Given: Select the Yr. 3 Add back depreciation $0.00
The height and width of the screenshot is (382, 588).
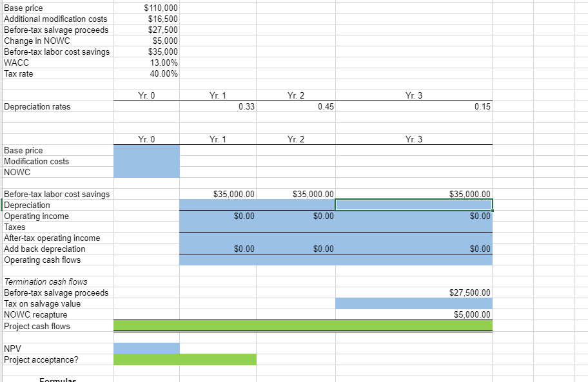Looking at the screenshot, I should (x=414, y=249).
